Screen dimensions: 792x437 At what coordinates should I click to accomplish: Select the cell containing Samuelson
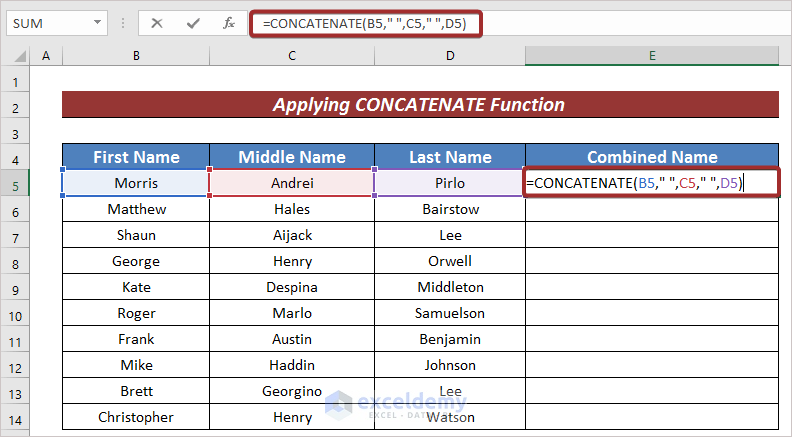click(450, 313)
